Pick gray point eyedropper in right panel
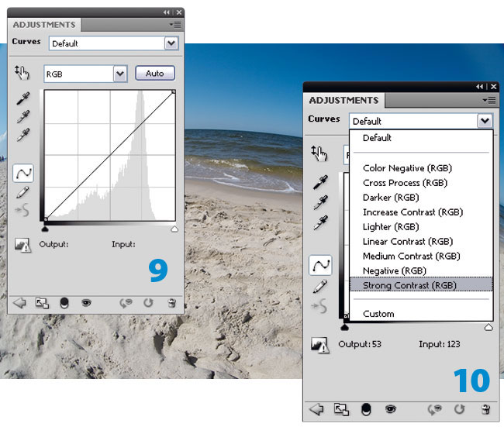The width and height of the screenshot is (504, 427). (x=320, y=202)
